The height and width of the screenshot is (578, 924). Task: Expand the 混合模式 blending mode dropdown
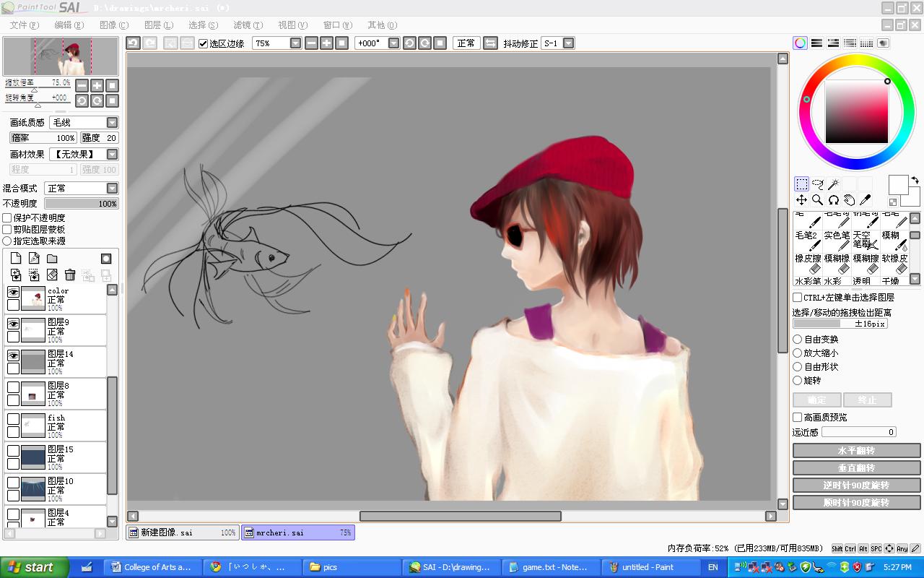coord(112,189)
